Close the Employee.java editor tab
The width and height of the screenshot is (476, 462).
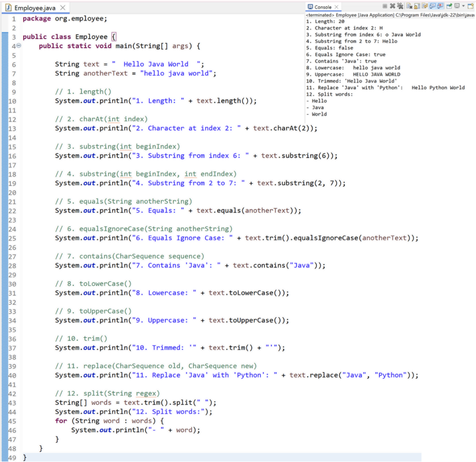63,8
